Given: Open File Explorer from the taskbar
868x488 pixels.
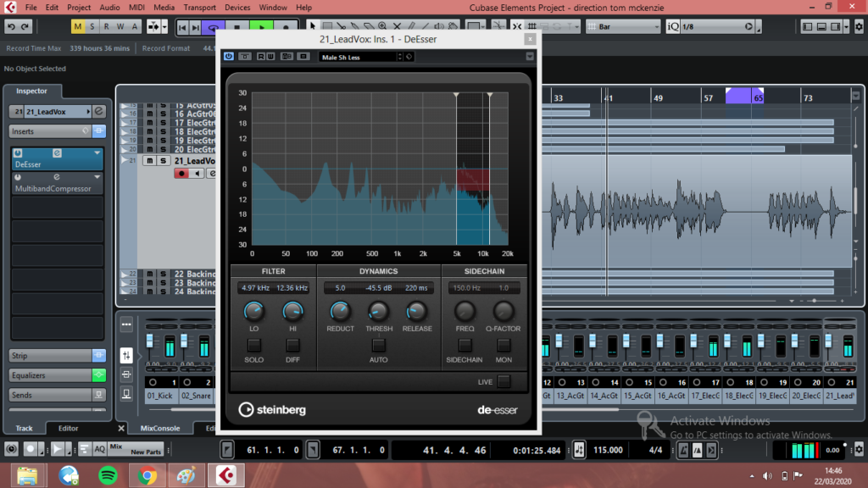Looking at the screenshot, I should 27,475.
